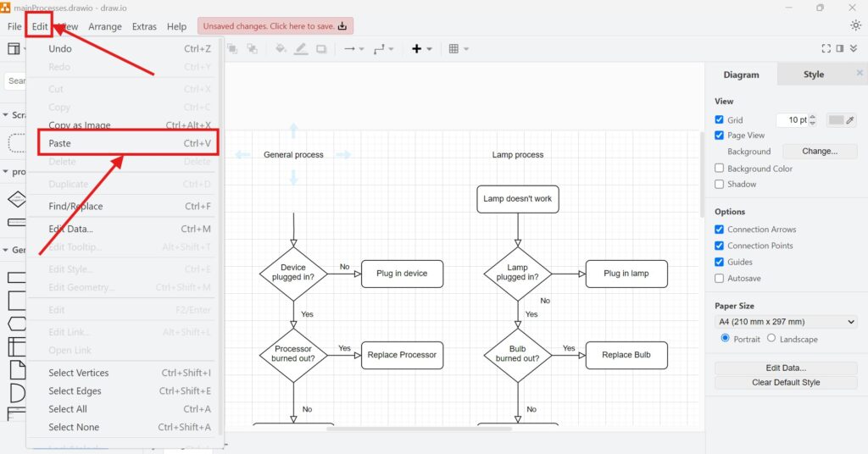Close the format panel with X

click(859, 74)
